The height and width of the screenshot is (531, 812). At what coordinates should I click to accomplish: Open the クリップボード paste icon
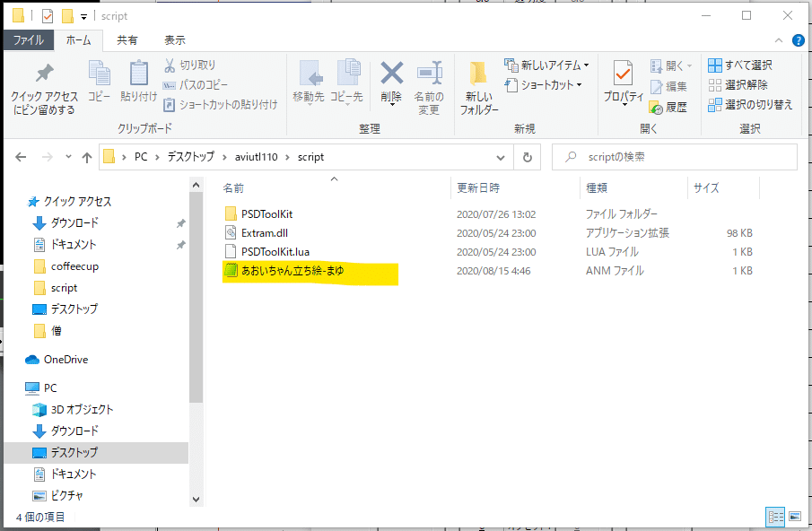coord(138,81)
